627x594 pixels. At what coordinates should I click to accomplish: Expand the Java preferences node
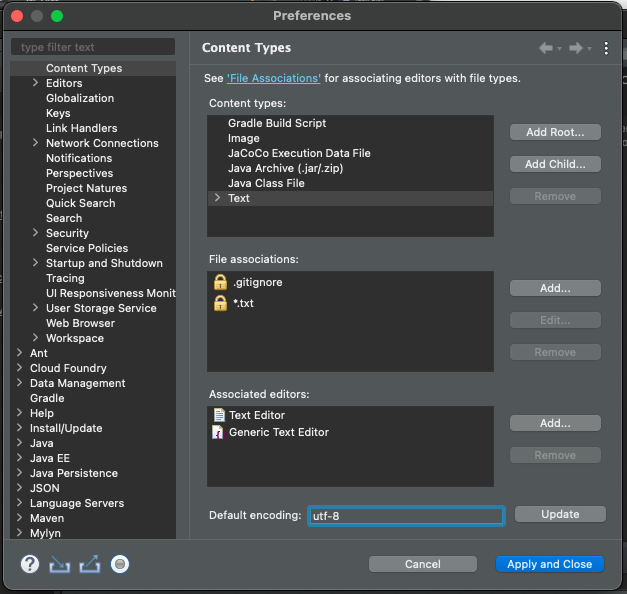[x=19, y=443]
